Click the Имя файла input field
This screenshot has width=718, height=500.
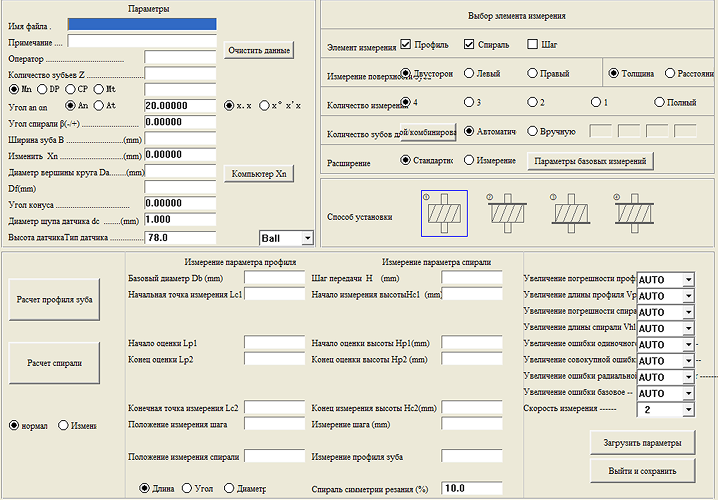click(142, 24)
